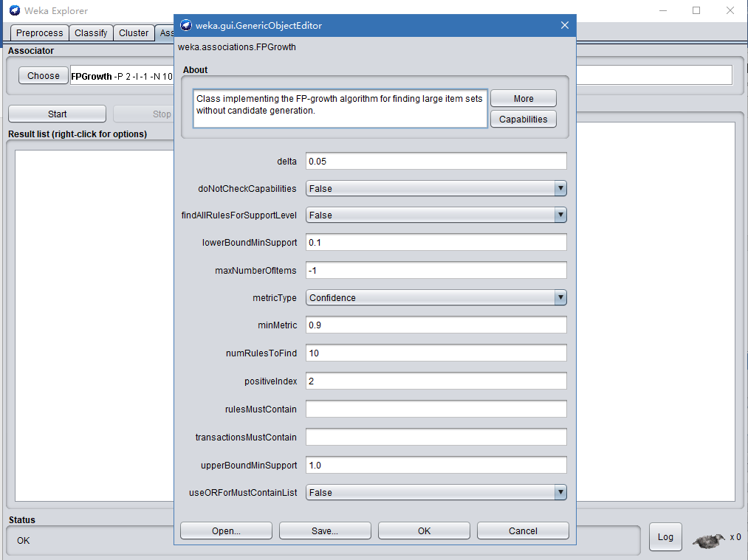Click the Save... button
The image size is (748, 560).
(325, 531)
